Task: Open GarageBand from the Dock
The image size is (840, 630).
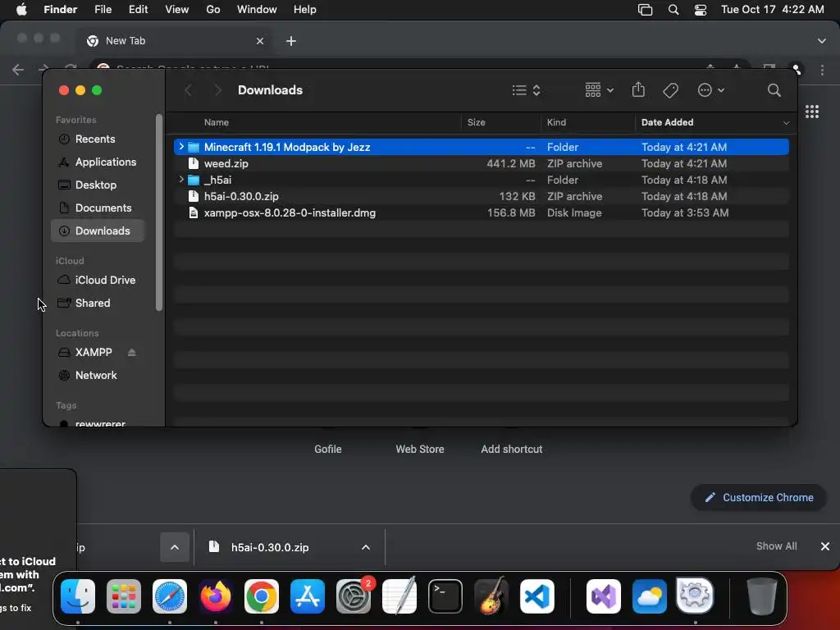Action: tap(491, 596)
